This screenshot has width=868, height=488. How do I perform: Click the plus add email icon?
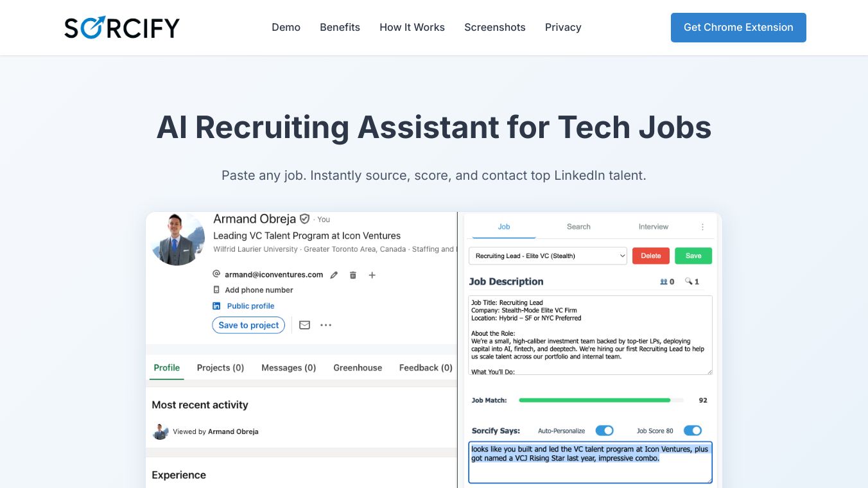[x=372, y=275]
